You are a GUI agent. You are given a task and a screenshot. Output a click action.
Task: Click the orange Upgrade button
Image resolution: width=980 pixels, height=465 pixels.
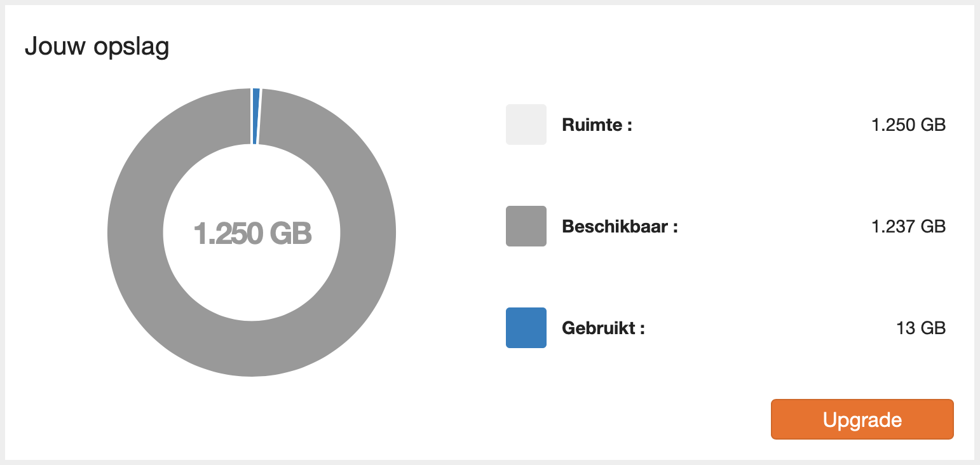pyautogui.click(x=862, y=419)
